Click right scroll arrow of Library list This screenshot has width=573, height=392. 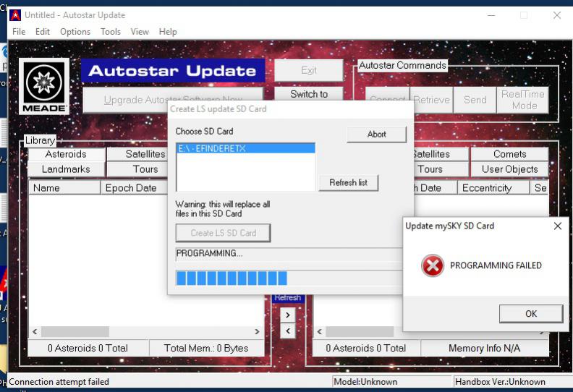pos(257,332)
